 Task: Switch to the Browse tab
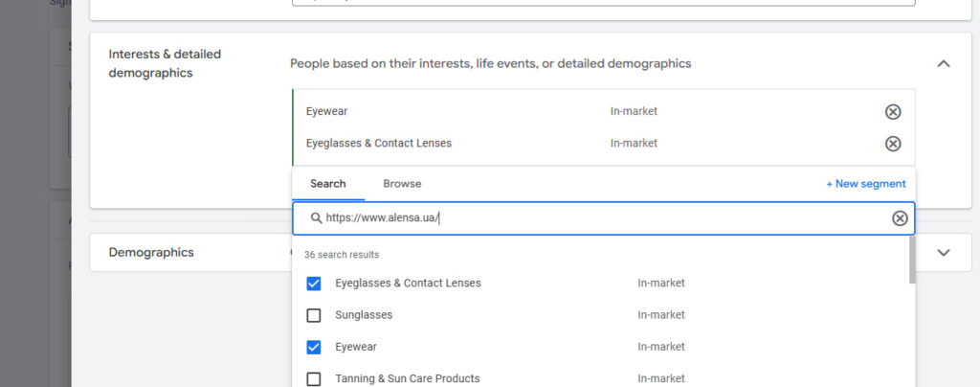(402, 184)
